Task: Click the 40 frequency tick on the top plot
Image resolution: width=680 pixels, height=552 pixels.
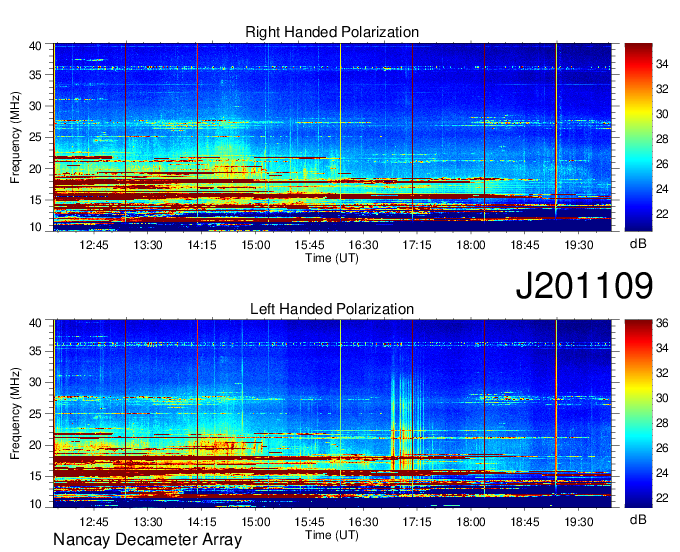Action: (35, 46)
